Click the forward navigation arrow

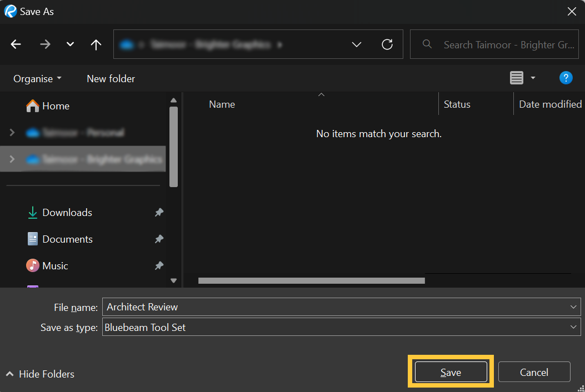click(45, 44)
